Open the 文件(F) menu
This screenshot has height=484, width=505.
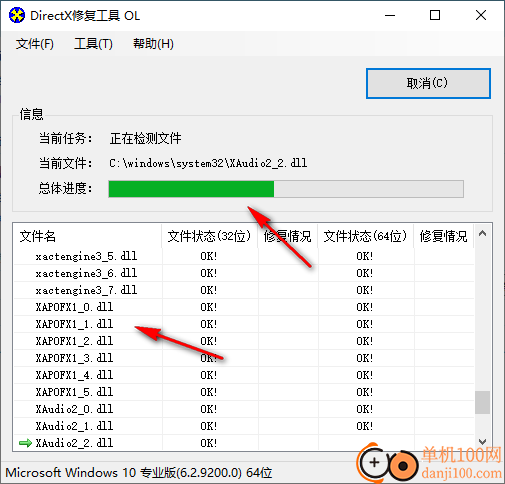point(35,44)
